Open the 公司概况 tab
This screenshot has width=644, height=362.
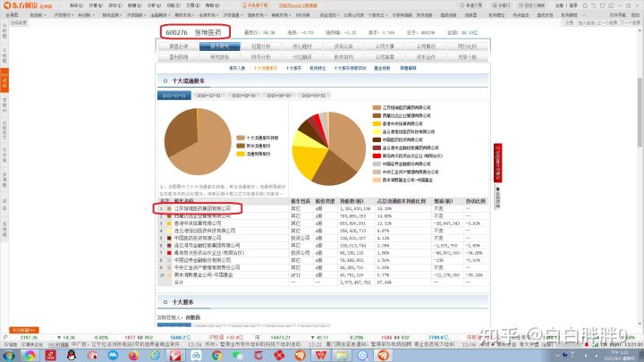(x=426, y=46)
